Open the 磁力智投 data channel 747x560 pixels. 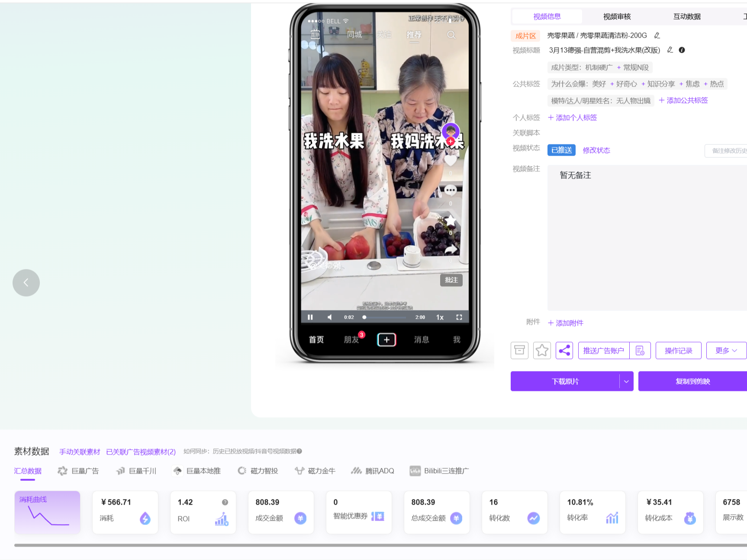tap(242, 471)
